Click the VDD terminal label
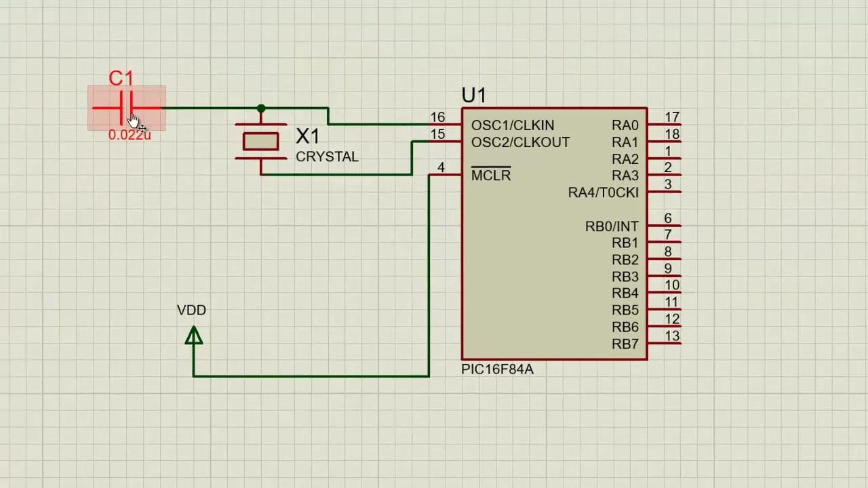 (191, 310)
